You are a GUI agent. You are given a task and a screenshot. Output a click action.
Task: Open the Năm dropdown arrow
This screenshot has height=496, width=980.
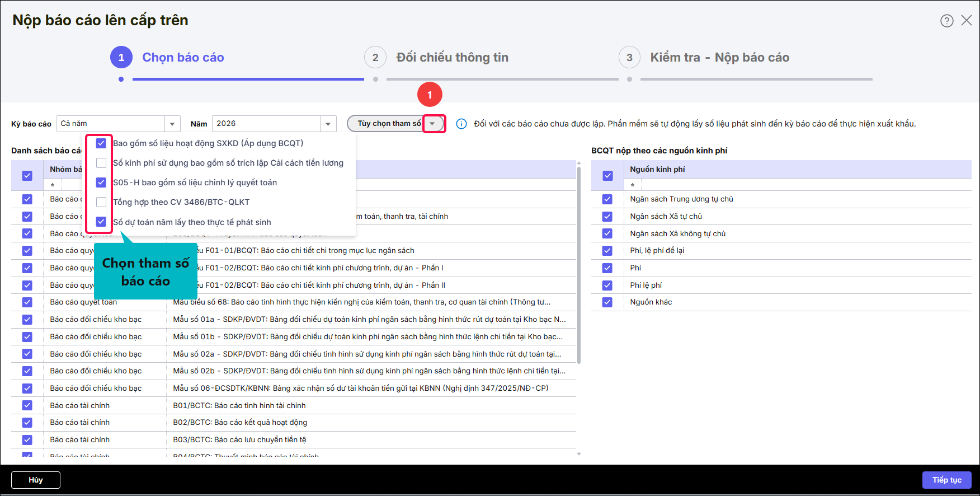click(x=328, y=124)
